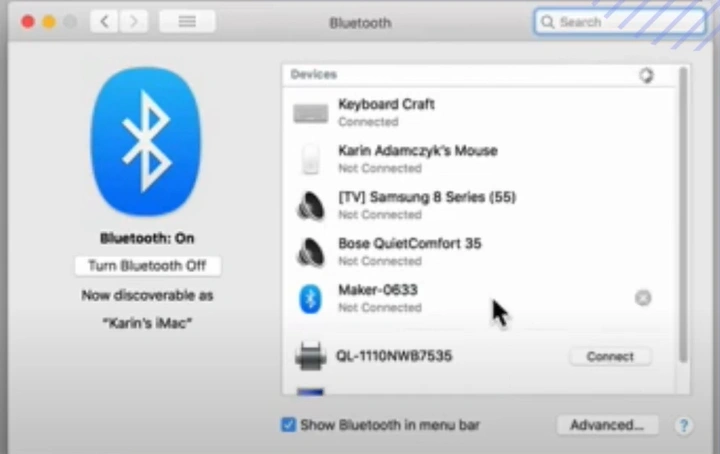
Task: Click the Devices list header
Action: [x=478, y=75]
